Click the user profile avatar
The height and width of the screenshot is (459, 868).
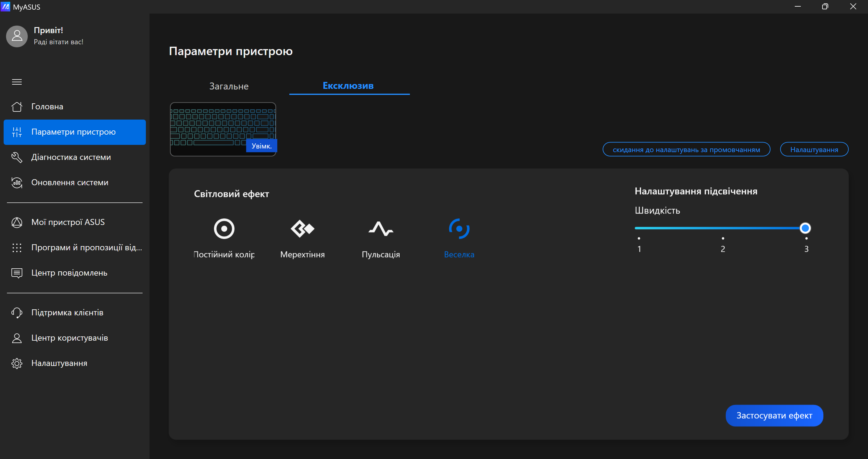[17, 36]
